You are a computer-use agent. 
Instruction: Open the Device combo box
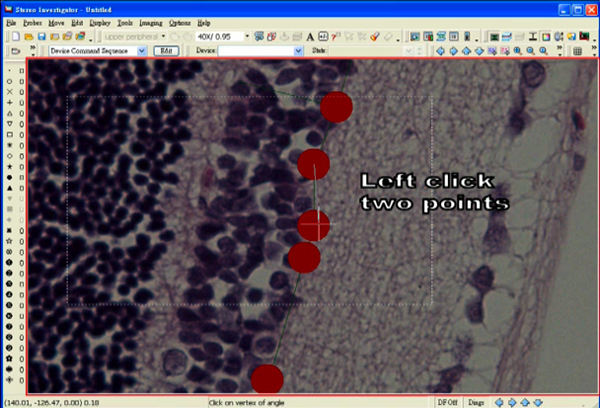point(298,50)
